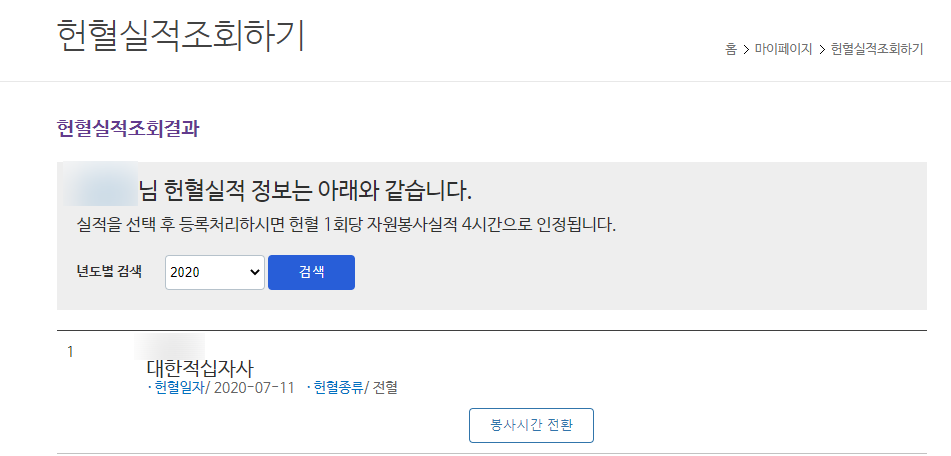
Task: Click the breadcrumb arrow after 마이페이지
Action: 822,49
